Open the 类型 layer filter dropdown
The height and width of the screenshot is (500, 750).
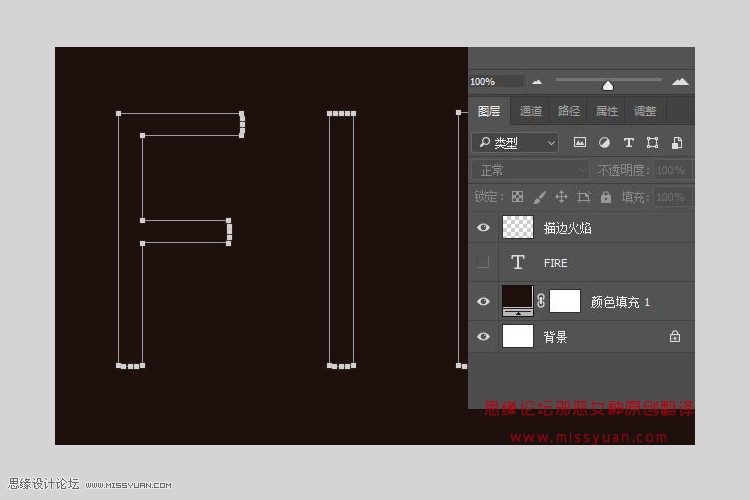(515, 143)
